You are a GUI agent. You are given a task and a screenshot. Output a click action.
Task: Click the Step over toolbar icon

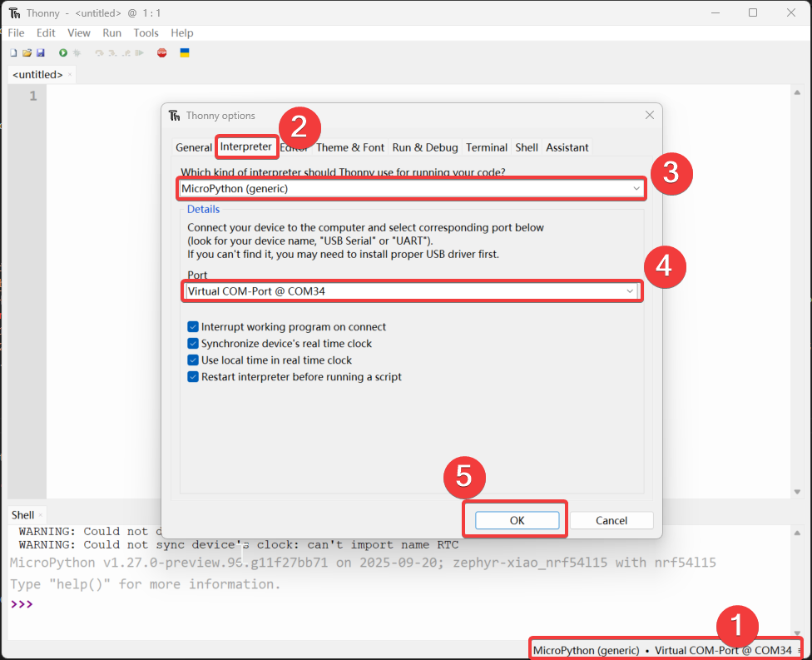click(100, 52)
